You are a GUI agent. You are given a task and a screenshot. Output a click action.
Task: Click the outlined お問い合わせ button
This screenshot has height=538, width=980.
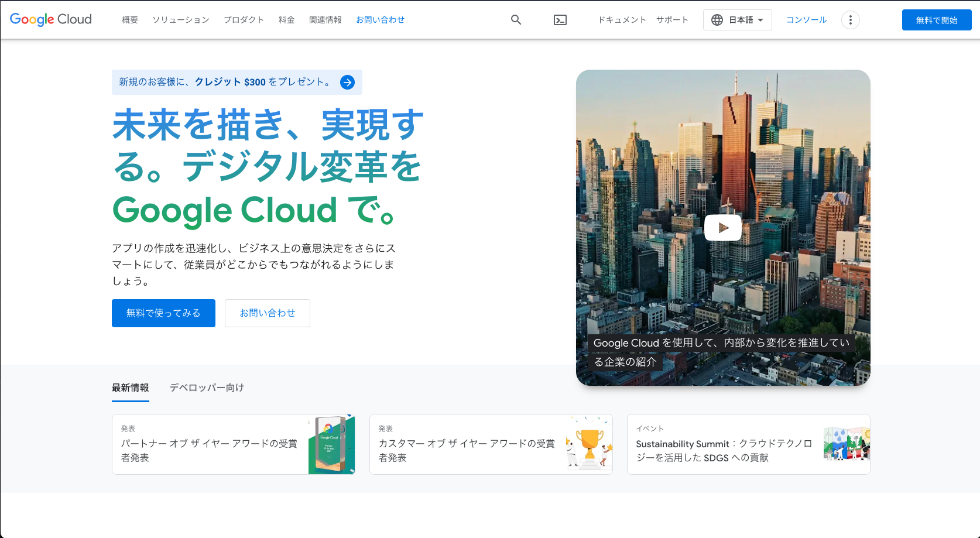click(268, 313)
